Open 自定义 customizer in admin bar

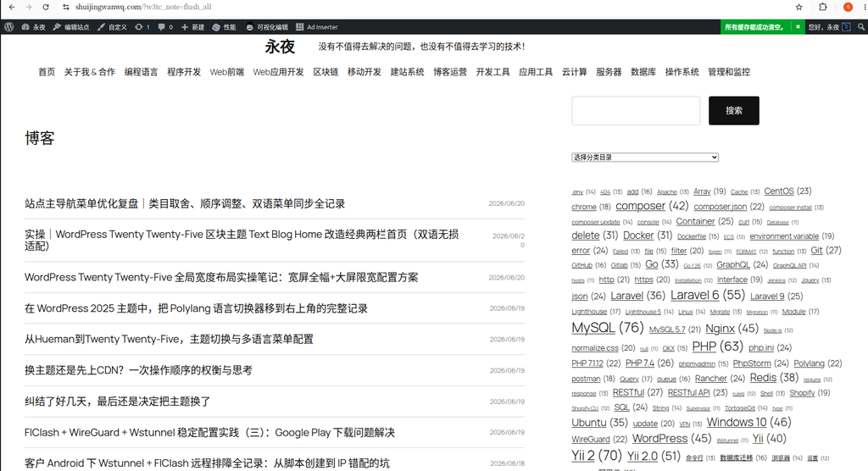click(112, 26)
